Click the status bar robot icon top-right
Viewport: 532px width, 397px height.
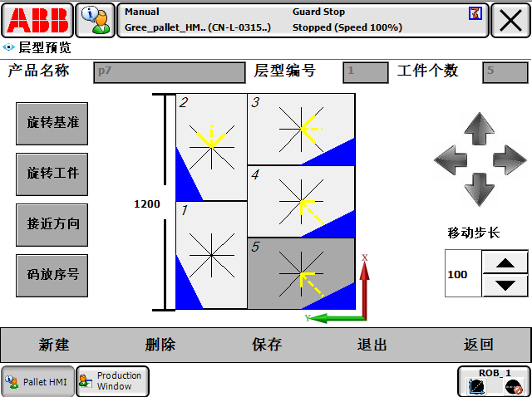pyautogui.click(x=475, y=13)
